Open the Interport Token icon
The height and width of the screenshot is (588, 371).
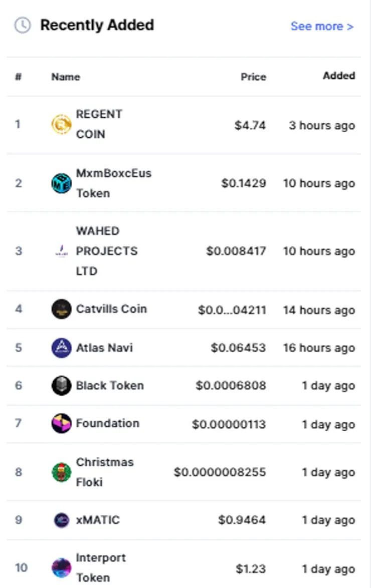61,568
